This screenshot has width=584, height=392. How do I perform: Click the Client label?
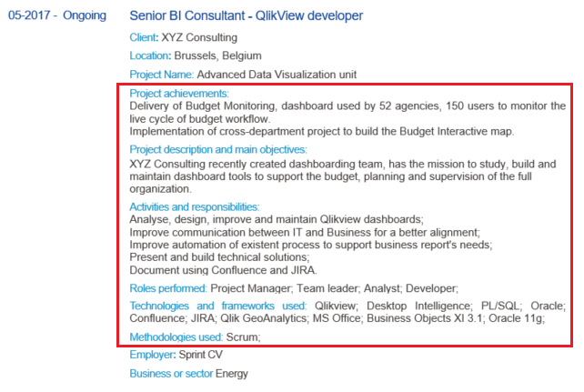(144, 38)
